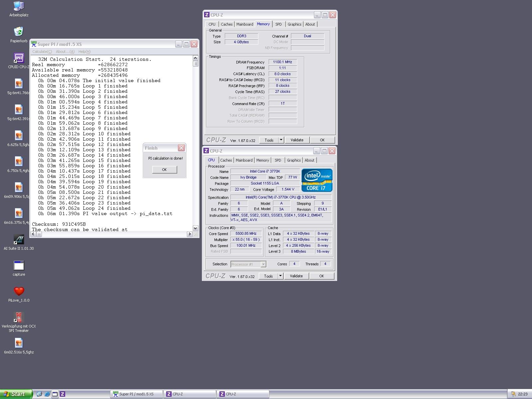Open Mainboard tab in upper CPU-Z window

pyautogui.click(x=245, y=24)
